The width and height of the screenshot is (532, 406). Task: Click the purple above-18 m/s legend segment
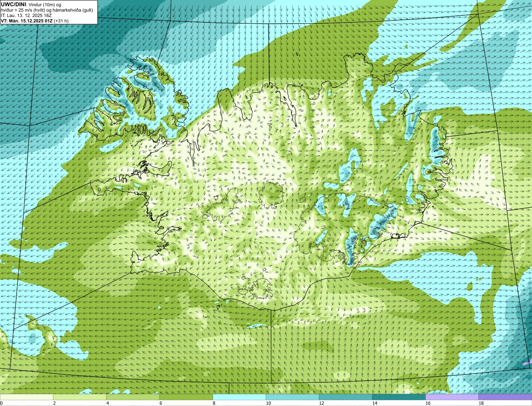tap(505, 397)
